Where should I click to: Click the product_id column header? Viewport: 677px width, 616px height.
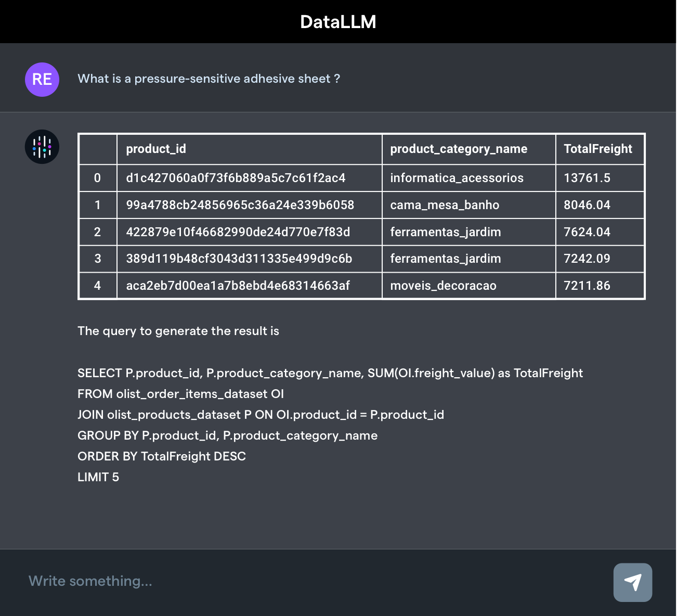[156, 149]
